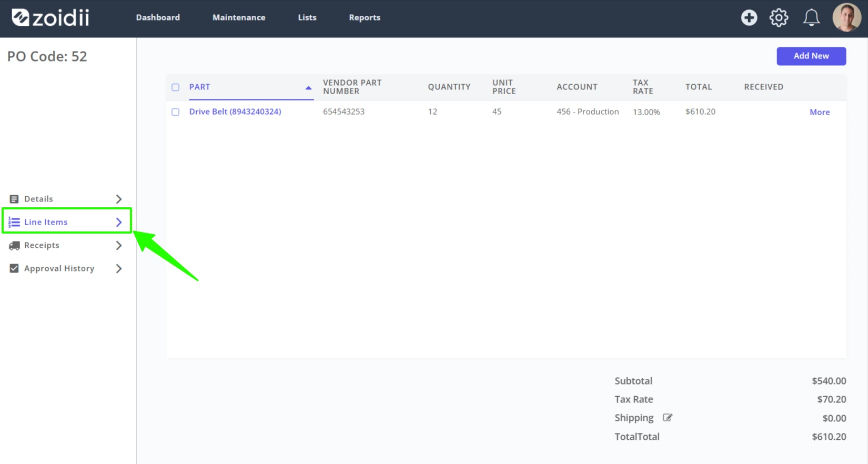Click the PO Code: 52 heading
Screen dimensions: 868x464
[x=47, y=56]
